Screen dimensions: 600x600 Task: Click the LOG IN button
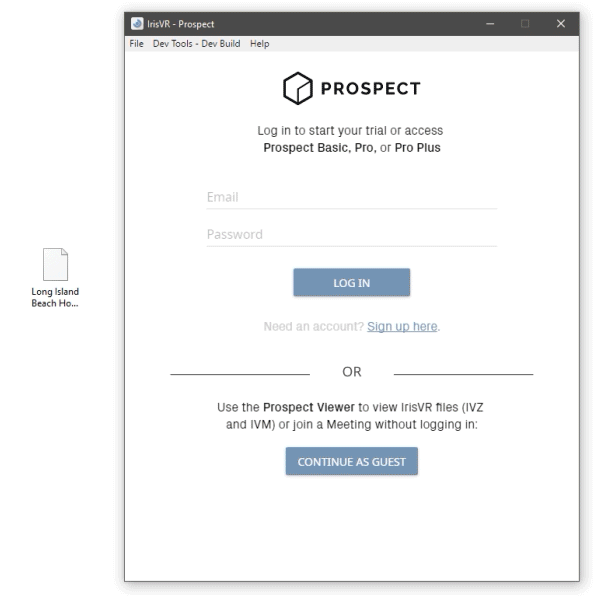tap(352, 282)
